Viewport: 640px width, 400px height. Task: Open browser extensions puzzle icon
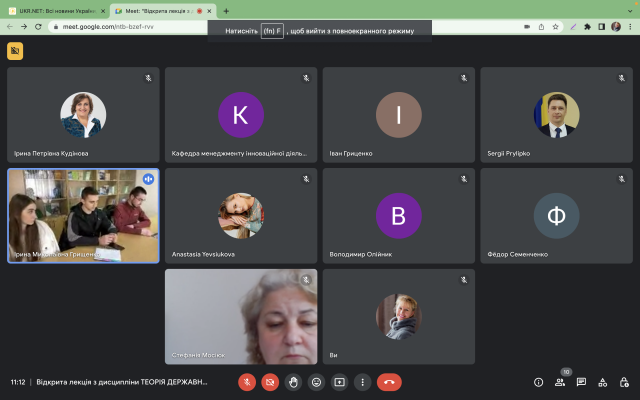587,27
